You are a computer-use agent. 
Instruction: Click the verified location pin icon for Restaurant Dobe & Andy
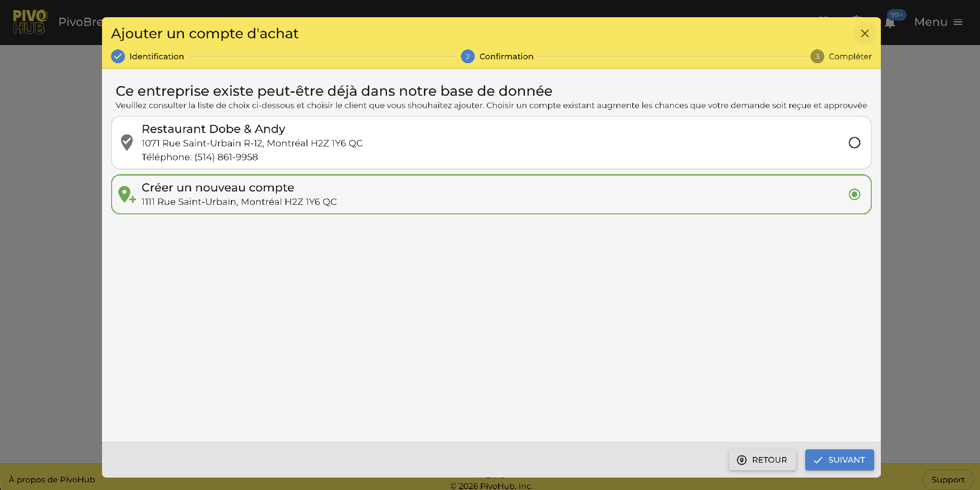click(127, 143)
